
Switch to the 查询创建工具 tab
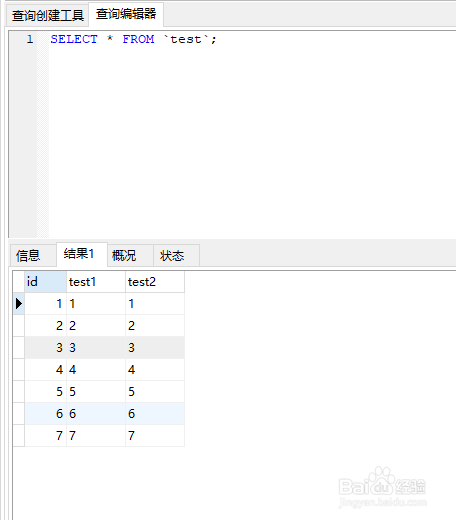point(47,15)
